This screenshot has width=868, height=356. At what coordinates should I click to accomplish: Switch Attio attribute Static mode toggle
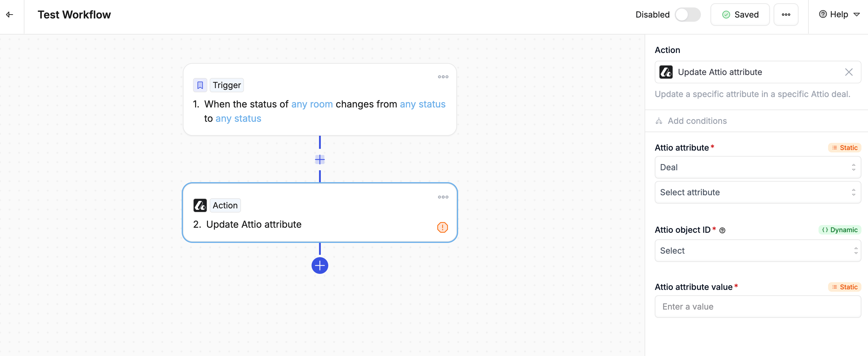point(844,148)
